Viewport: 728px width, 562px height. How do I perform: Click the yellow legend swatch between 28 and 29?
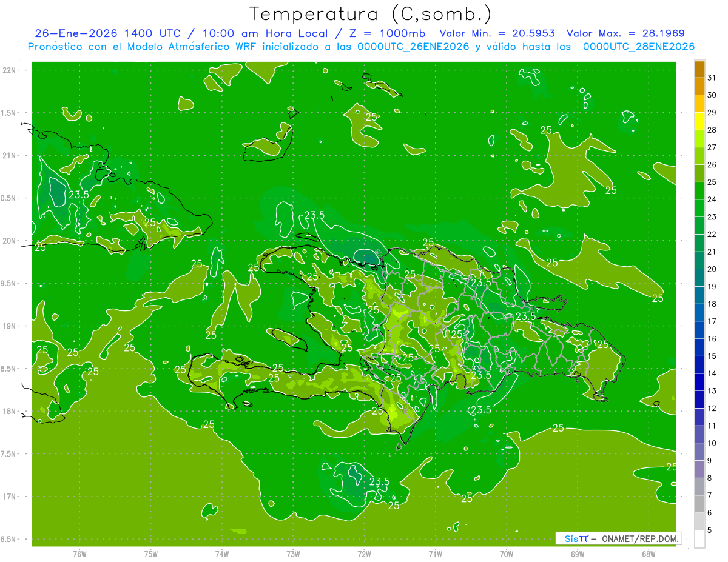(x=699, y=121)
